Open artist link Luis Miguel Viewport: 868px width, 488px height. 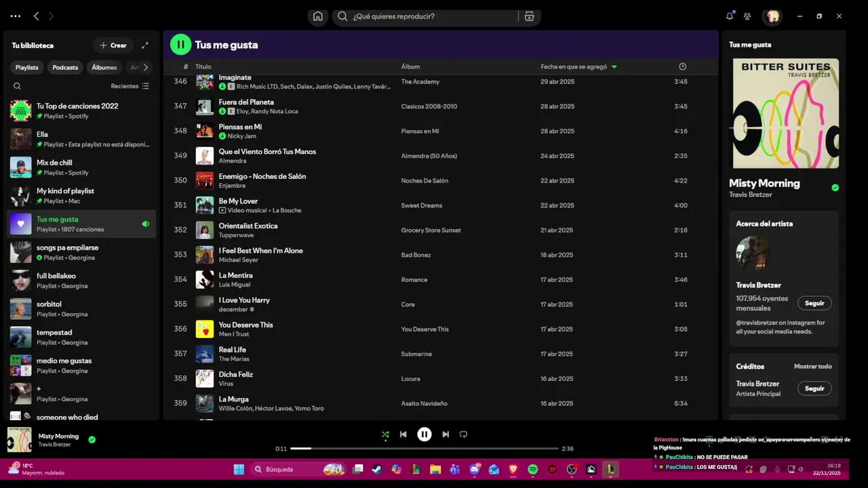[235, 285]
